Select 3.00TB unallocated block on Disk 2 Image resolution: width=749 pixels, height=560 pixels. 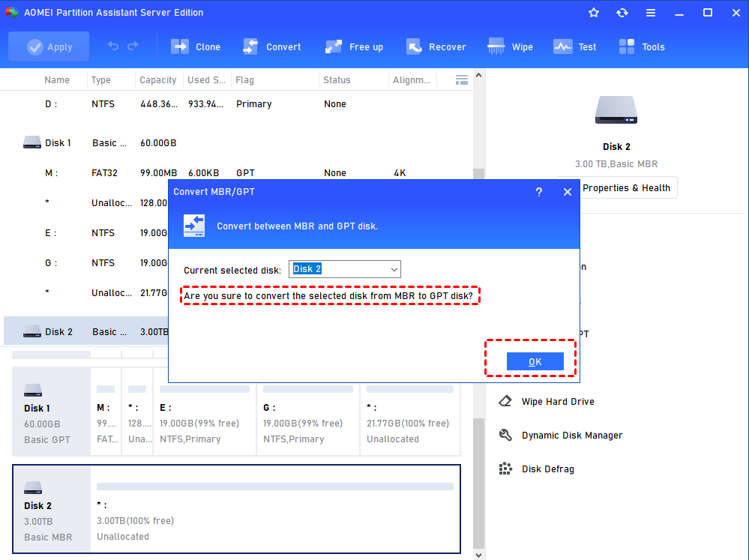click(275, 509)
